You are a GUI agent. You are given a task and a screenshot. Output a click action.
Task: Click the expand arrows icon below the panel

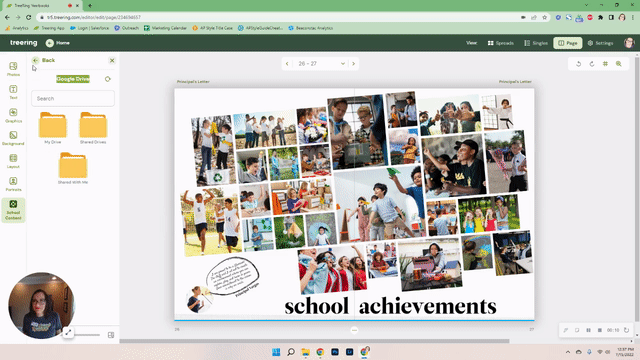(x=68, y=333)
